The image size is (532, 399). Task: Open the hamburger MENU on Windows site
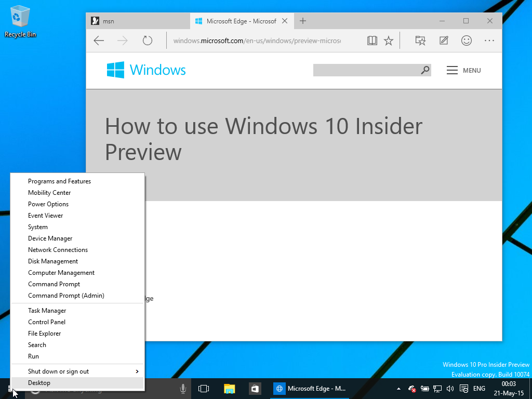(x=464, y=70)
